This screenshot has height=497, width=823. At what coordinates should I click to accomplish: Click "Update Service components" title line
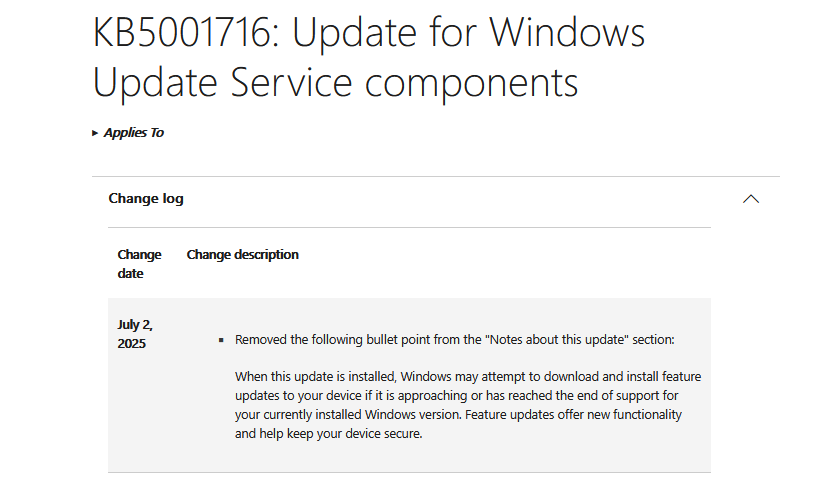point(335,83)
